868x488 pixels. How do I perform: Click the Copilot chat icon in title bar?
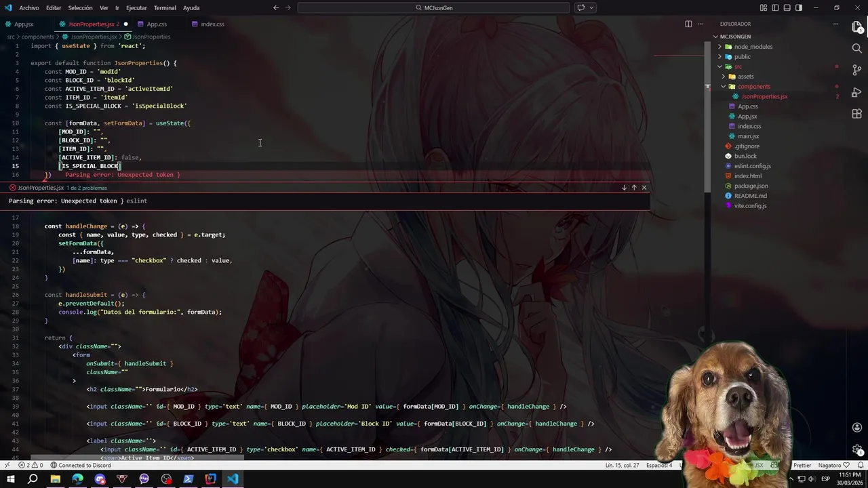(581, 7)
